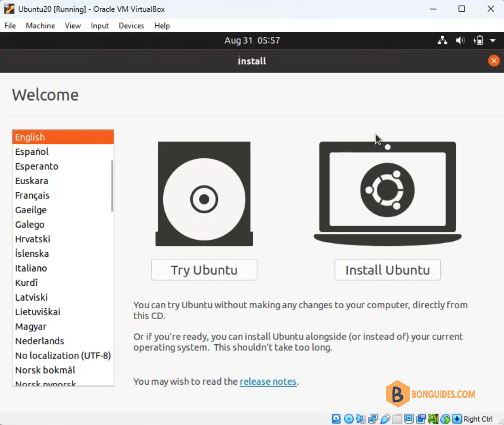The width and height of the screenshot is (504, 425).
Task: Select Nederlands in the language list
Action: 63,341
